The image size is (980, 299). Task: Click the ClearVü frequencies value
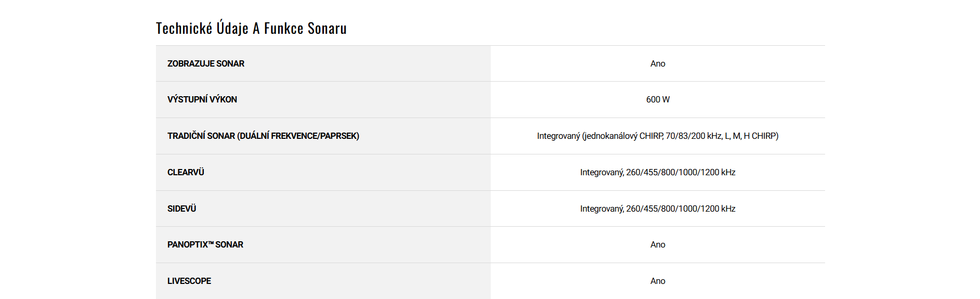coord(658,172)
